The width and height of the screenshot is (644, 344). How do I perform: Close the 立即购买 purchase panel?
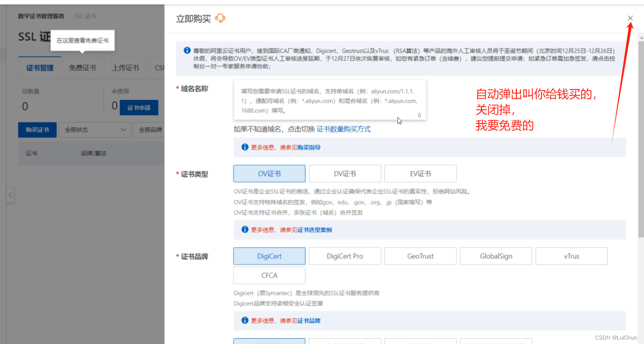630,18
